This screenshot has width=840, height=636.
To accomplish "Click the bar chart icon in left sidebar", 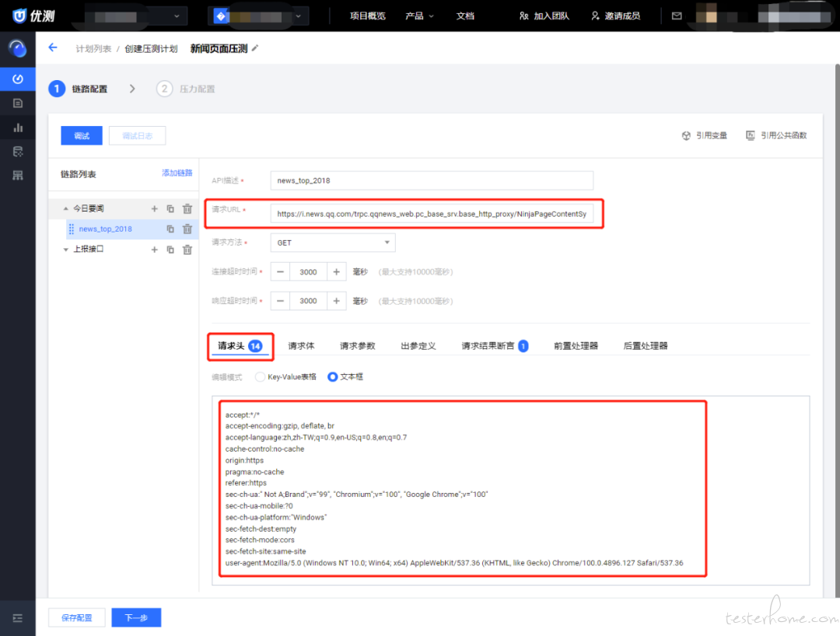I will coord(18,128).
